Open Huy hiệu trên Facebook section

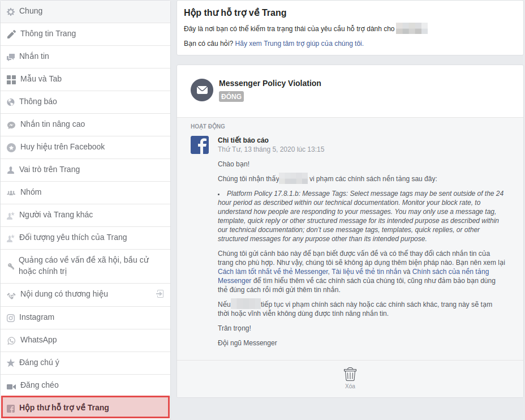[85, 147]
